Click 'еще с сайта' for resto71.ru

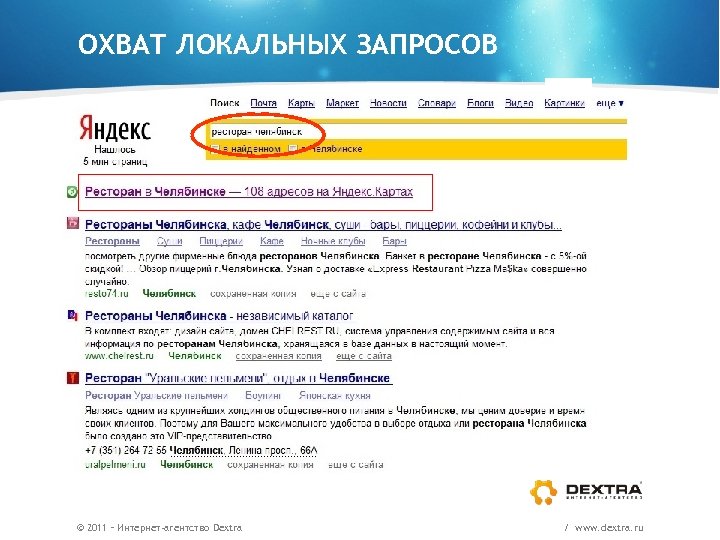pyautogui.click(x=338, y=293)
